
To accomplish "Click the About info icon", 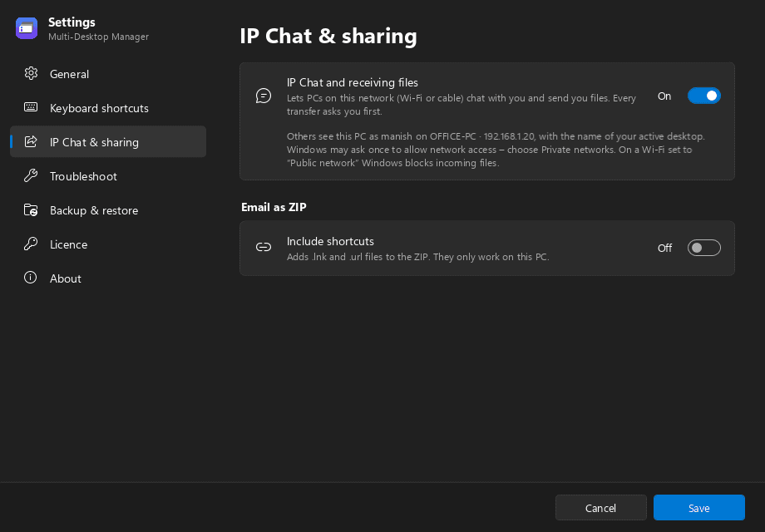I will [31, 278].
